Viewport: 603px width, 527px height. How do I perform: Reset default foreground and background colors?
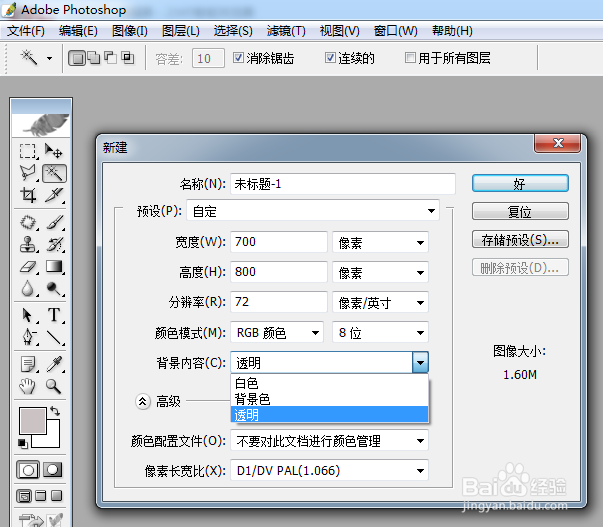(23, 444)
